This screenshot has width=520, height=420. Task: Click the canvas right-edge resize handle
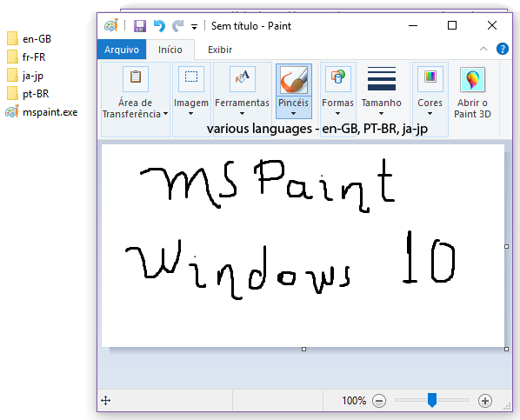(506, 246)
